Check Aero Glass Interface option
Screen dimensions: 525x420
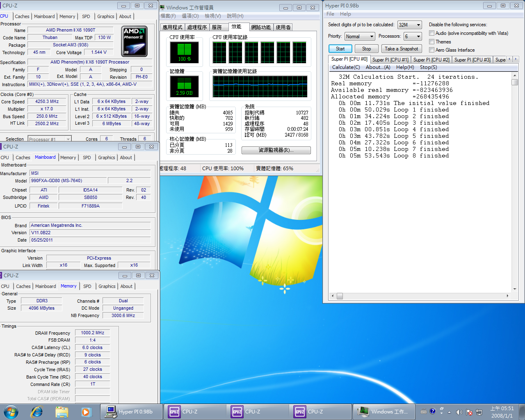[431, 50]
